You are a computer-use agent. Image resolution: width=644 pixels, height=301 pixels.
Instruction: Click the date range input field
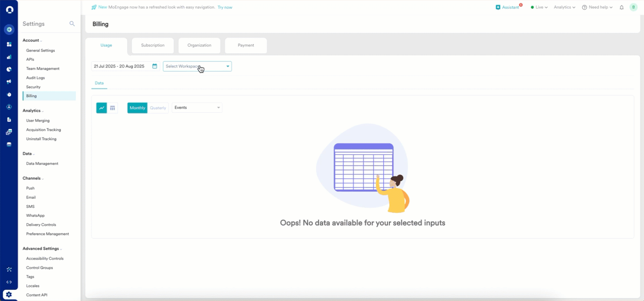(x=120, y=66)
